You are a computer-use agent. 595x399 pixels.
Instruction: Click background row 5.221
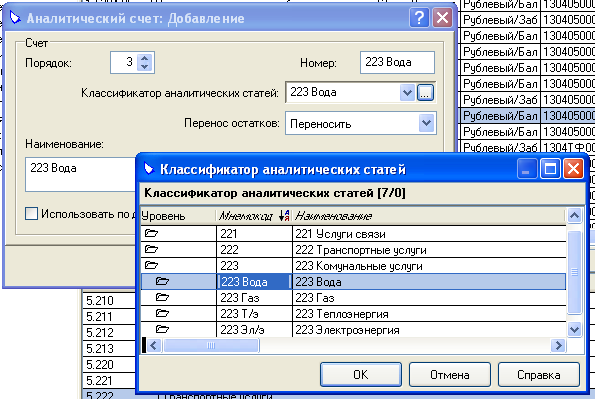click(109, 380)
